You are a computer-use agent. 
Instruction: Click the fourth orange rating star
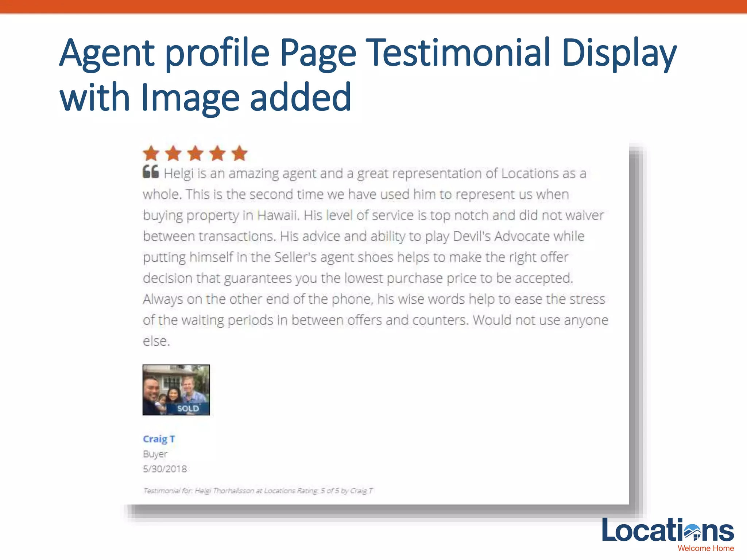point(218,153)
